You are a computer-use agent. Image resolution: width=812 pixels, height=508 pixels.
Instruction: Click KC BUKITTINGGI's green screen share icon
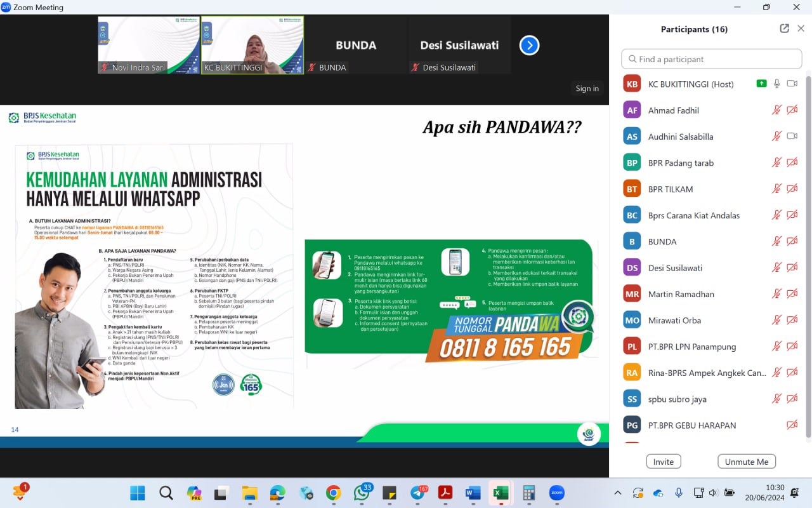pyautogui.click(x=761, y=84)
